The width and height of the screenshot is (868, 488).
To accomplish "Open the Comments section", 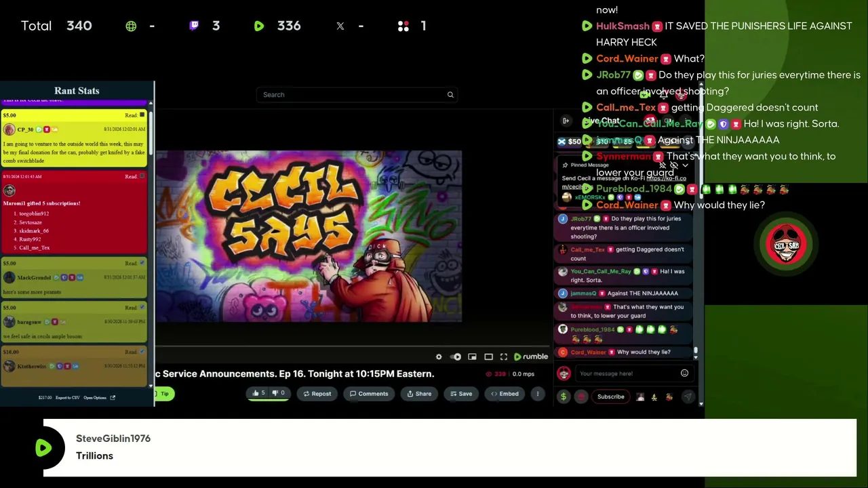I will [x=369, y=394].
